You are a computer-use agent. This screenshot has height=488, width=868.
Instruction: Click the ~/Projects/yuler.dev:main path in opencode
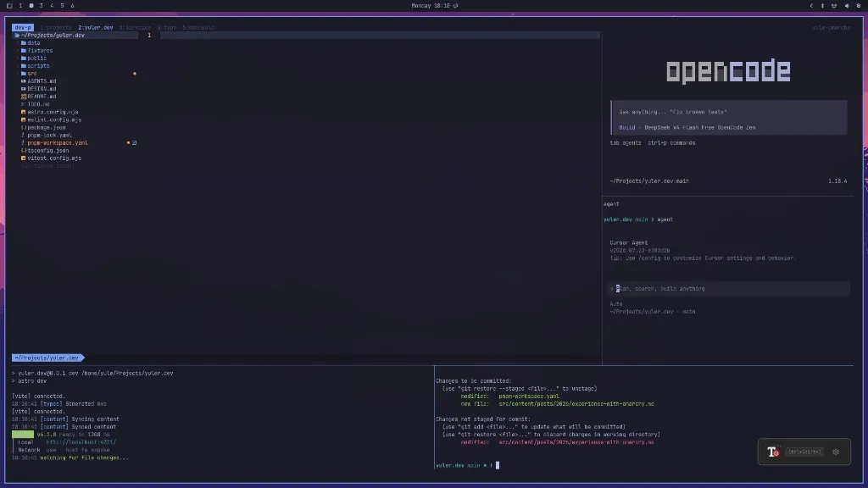[649, 181]
